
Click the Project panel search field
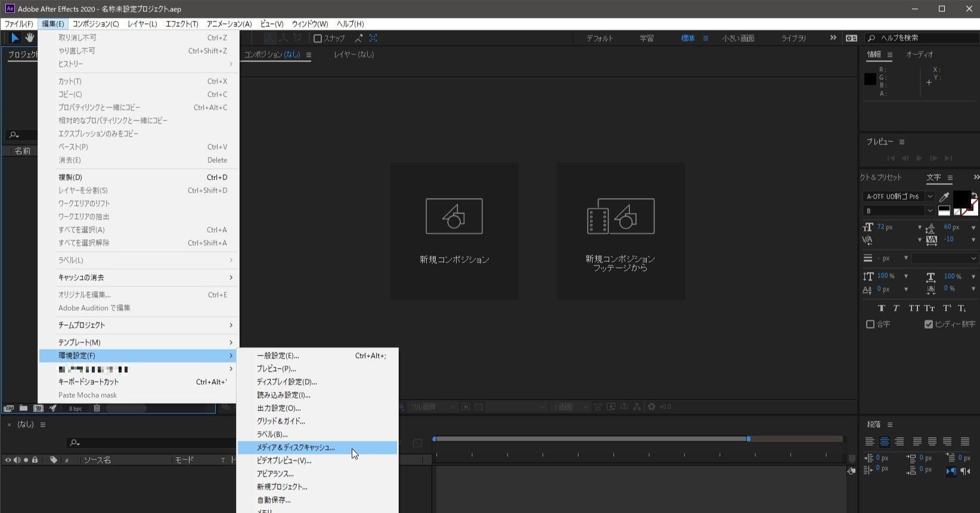click(21, 135)
